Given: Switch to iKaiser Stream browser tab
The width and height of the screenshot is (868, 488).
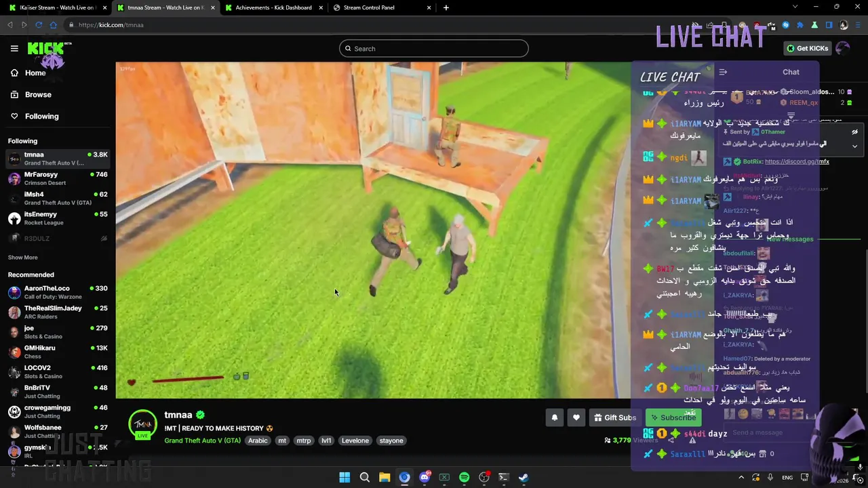Looking at the screenshot, I should [x=57, y=7].
